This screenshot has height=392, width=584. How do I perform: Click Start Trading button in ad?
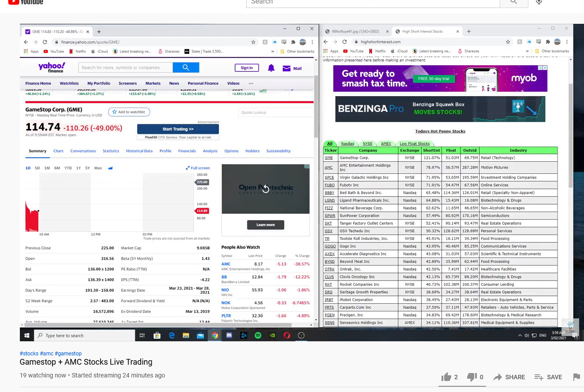[x=178, y=129]
